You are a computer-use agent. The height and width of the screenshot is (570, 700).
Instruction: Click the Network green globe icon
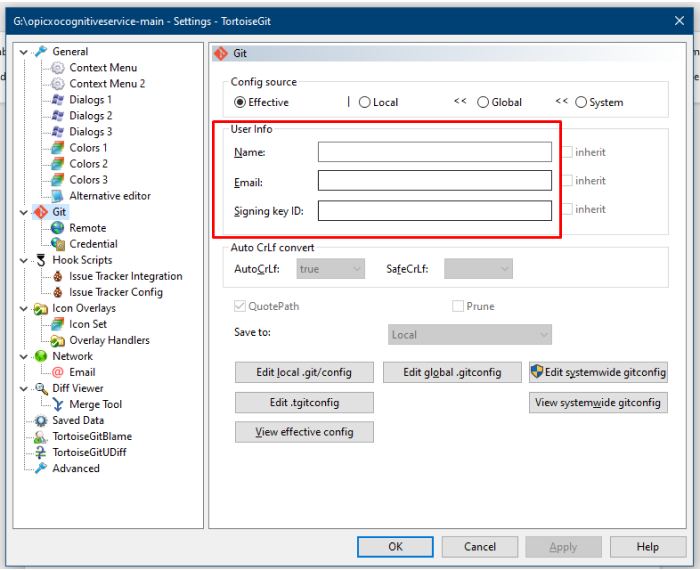tap(41, 356)
